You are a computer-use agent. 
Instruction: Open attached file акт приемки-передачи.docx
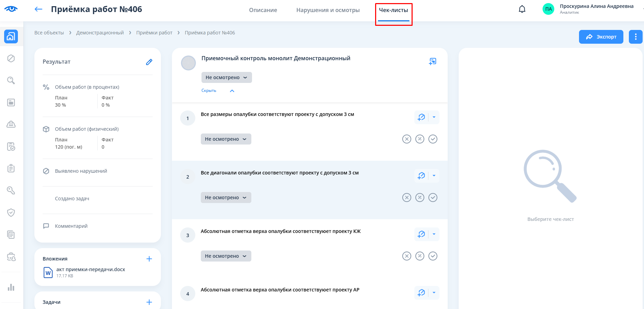pyautogui.click(x=90, y=269)
